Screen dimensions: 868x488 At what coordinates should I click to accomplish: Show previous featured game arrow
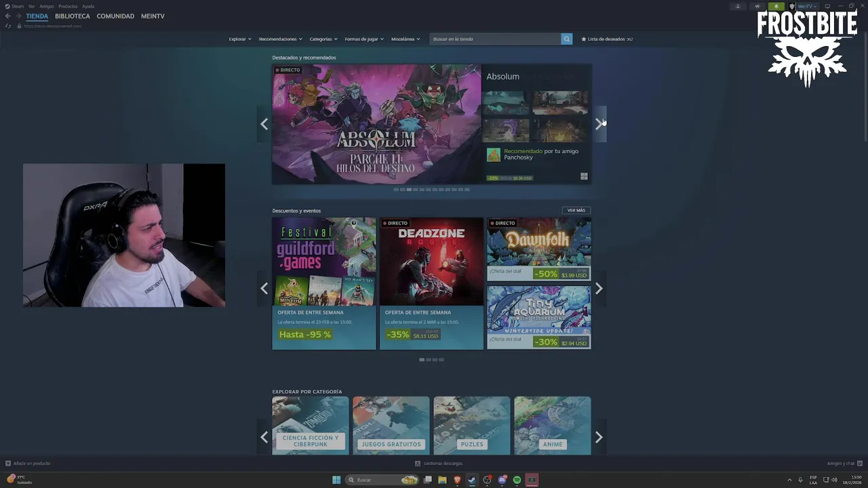pyautogui.click(x=264, y=124)
